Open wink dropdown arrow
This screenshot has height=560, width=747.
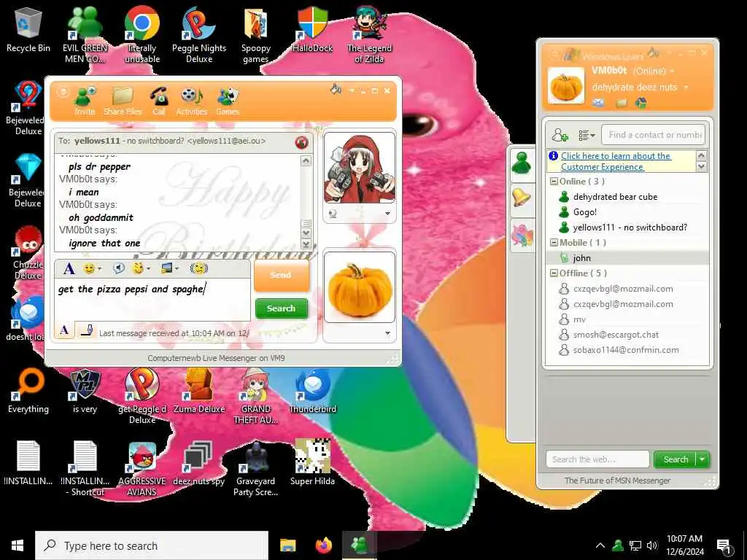pos(149,269)
